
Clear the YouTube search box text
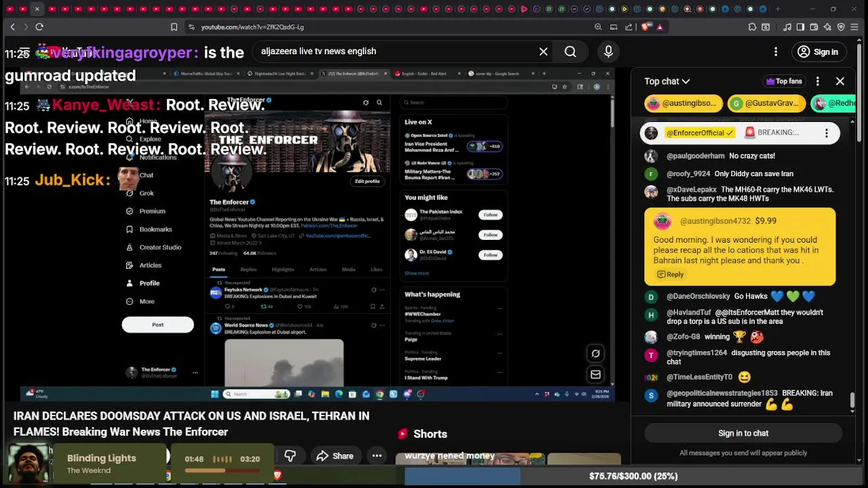coord(543,52)
